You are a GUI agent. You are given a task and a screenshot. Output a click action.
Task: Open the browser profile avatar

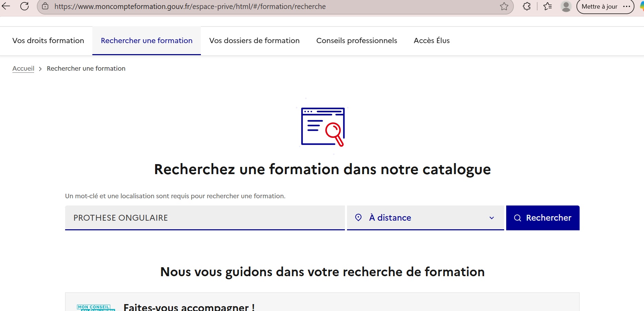click(566, 6)
